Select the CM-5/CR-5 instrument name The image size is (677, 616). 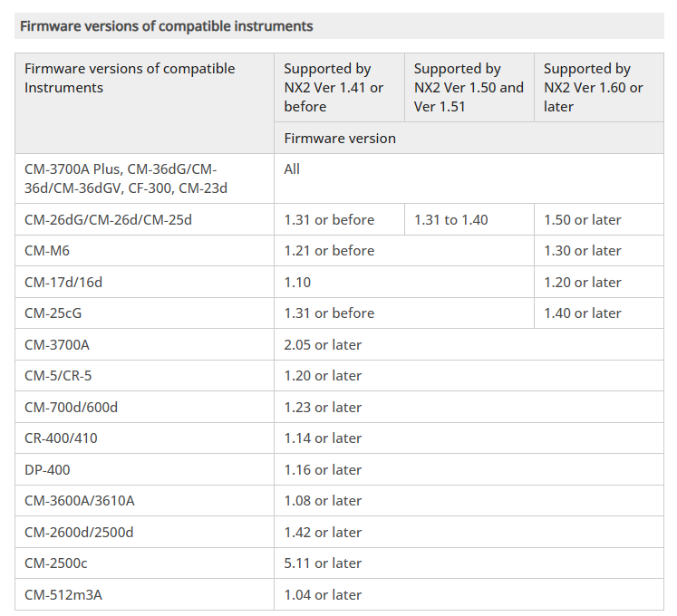click(58, 376)
